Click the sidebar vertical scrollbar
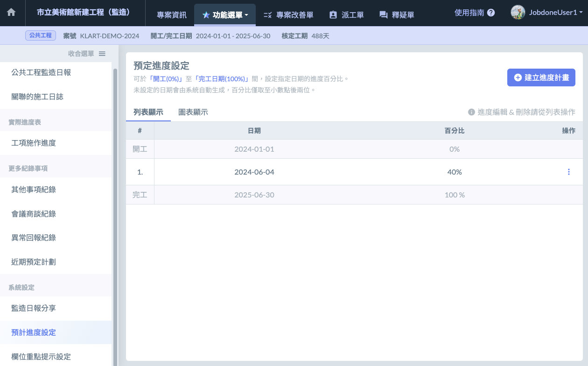The image size is (588, 366). click(x=115, y=217)
